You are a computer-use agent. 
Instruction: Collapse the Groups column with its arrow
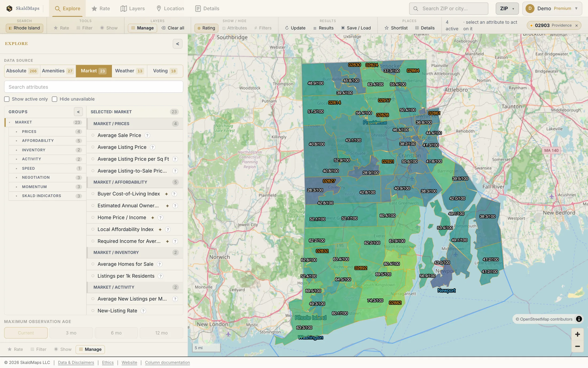pyautogui.click(x=78, y=112)
